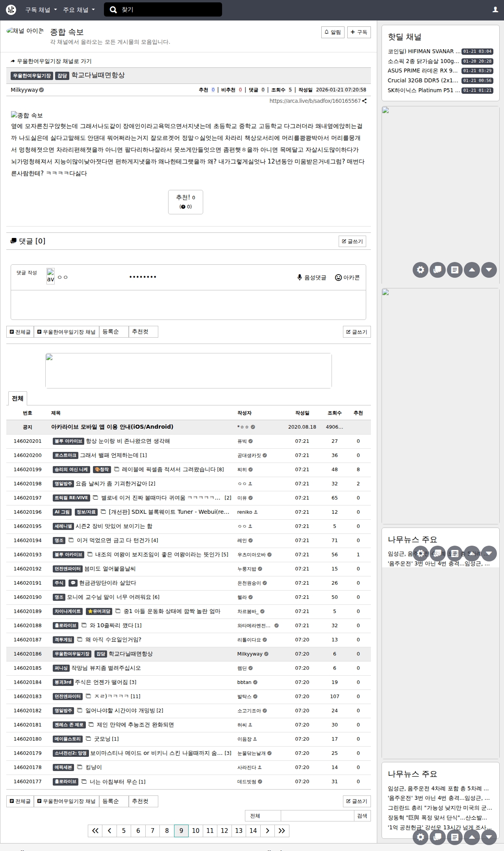
Task: Click the 검색 button near pagination
Action: pyautogui.click(x=362, y=816)
